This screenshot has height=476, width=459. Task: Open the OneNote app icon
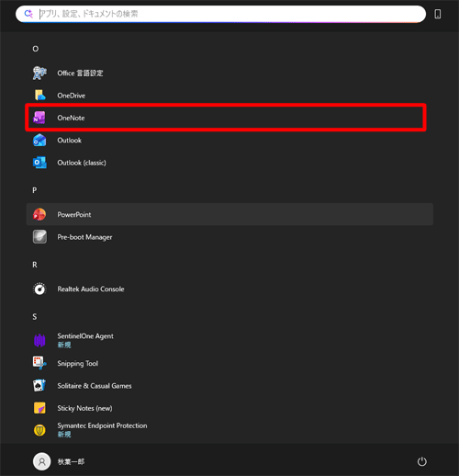(x=39, y=118)
